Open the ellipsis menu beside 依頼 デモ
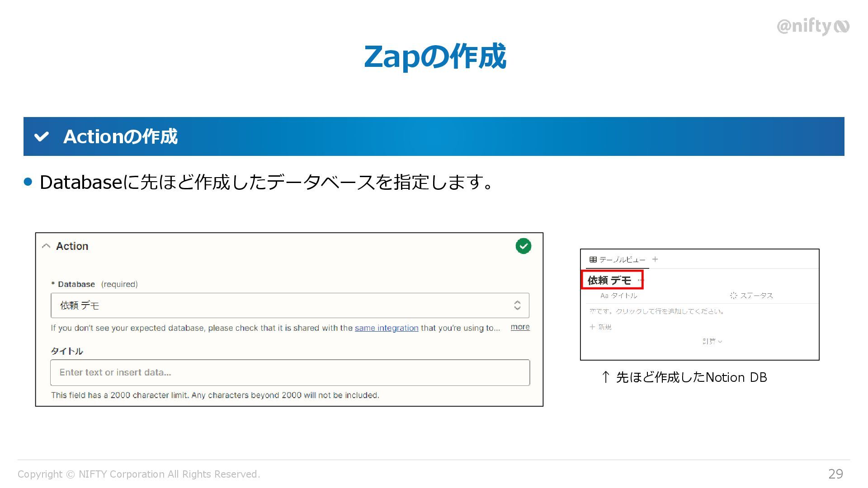This screenshot has width=868, height=488. (x=640, y=281)
